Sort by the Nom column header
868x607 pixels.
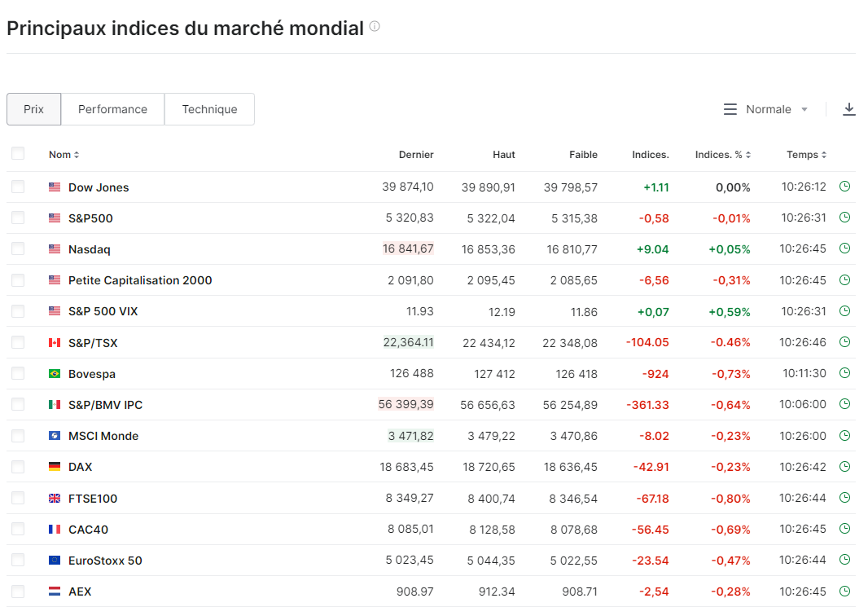pos(64,155)
